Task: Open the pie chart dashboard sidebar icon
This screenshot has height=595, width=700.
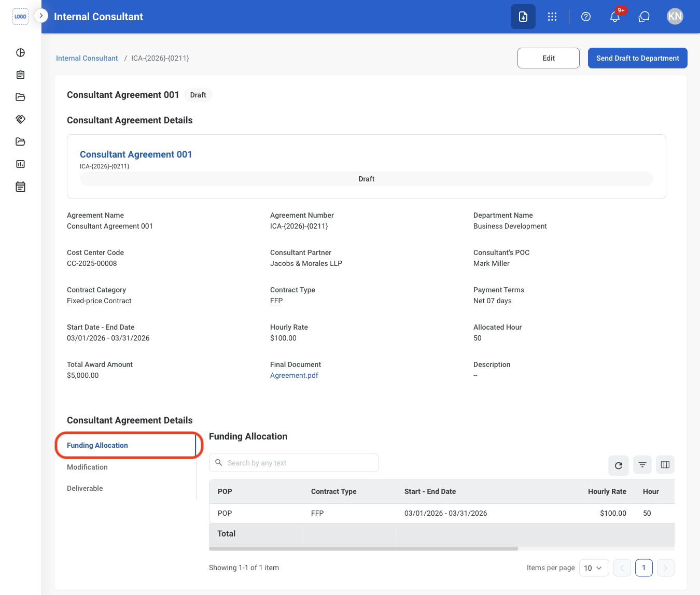Action: 20,52
